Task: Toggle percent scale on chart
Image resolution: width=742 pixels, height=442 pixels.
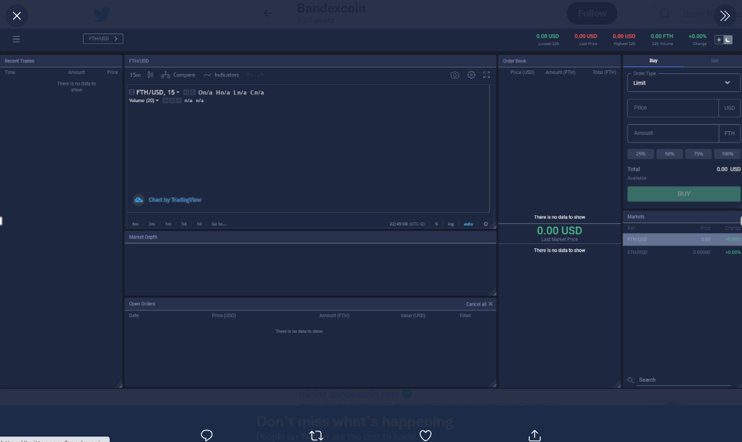Action: [436, 224]
